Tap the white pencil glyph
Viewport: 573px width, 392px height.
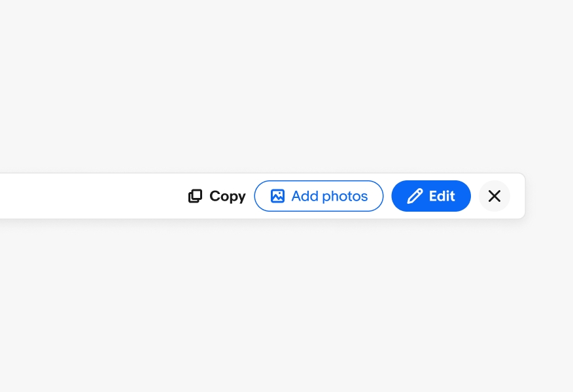click(x=415, y=196)
